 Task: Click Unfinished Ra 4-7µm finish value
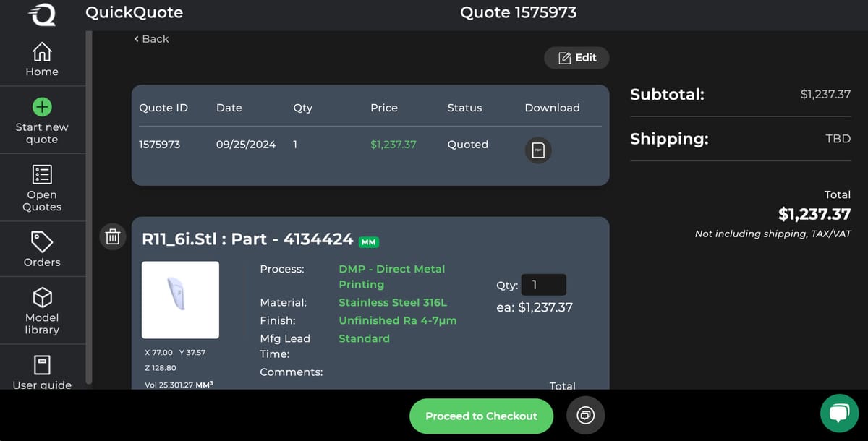pos(398,320)
